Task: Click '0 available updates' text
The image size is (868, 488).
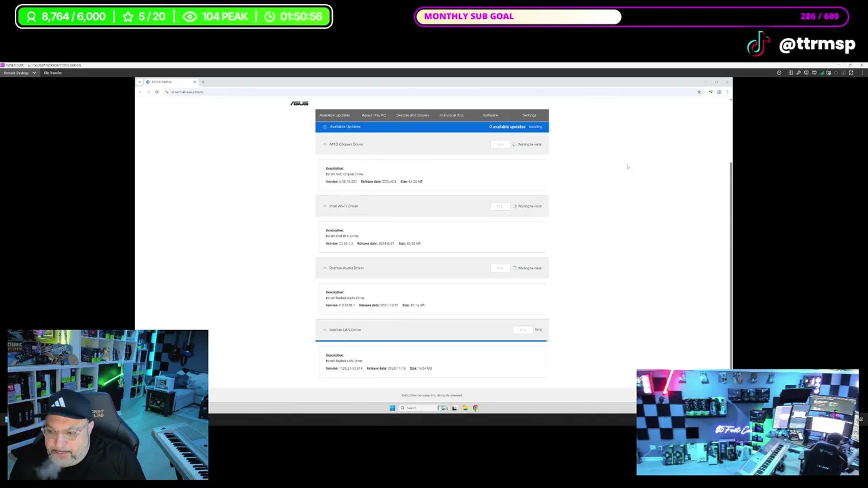Action: pyautogui.click(x=507, y=127)
